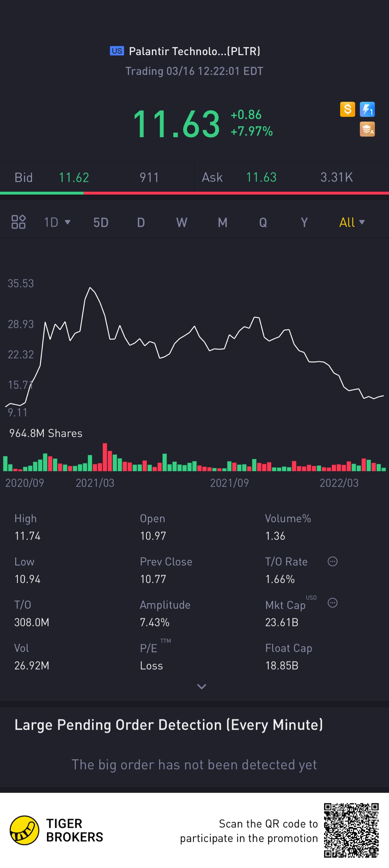Image resolution: width=389 pixels, height=868 pixels.
Task: Tap the ask size 3.31K
Action: [x=336, y=177]
